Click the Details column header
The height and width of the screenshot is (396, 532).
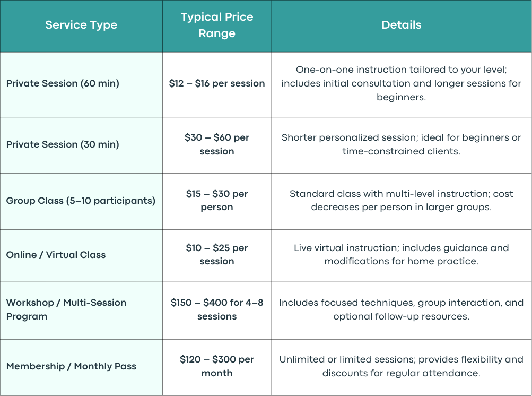(x=402, y=25)
